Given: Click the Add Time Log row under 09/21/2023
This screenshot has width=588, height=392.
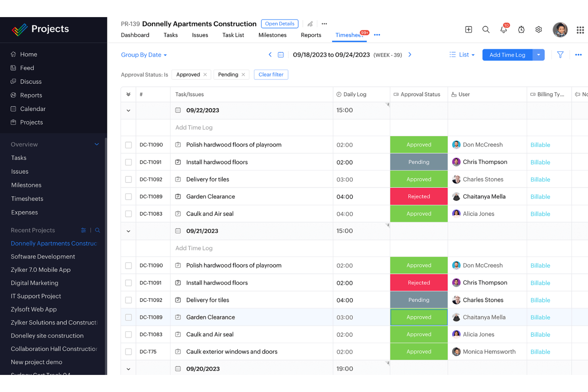Looking at the screenshot, I should [194, 248].
